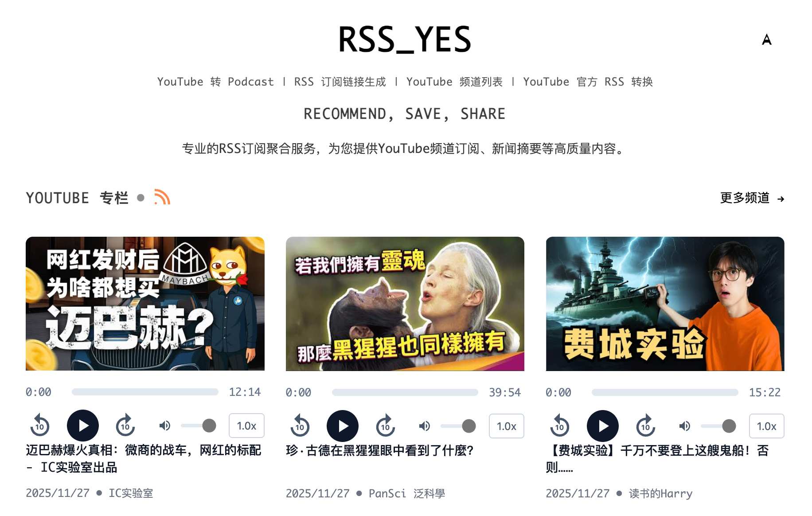This screenshot has height=516, width=812.
Task: Rewind 10 seconds on the 珍·古德 player
Action: point(300,426)
